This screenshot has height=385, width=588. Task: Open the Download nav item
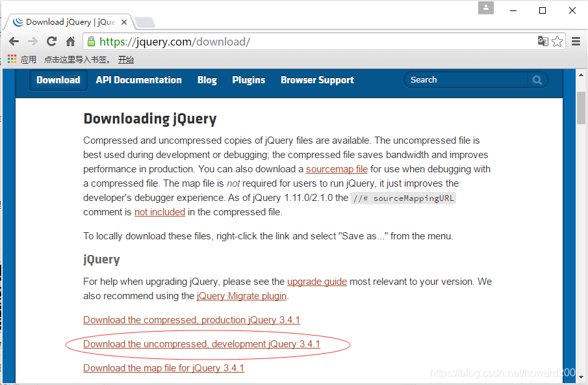[58, 80]
